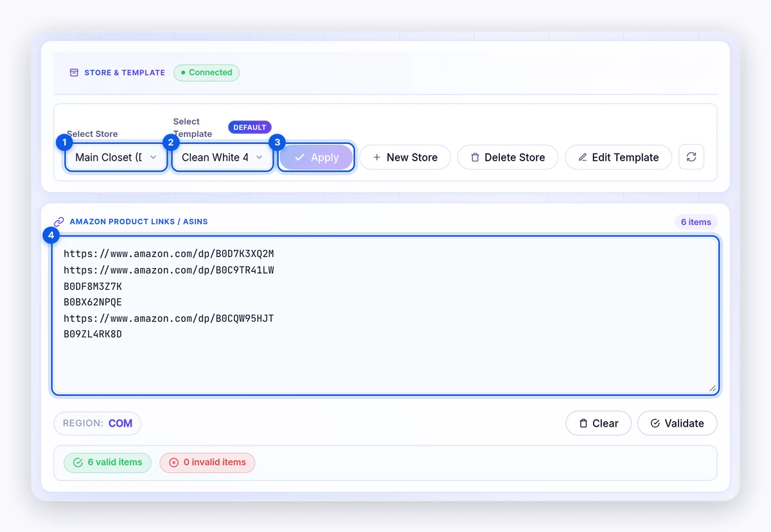Open Edit Template
771x532 pixels.
[618, 157]
